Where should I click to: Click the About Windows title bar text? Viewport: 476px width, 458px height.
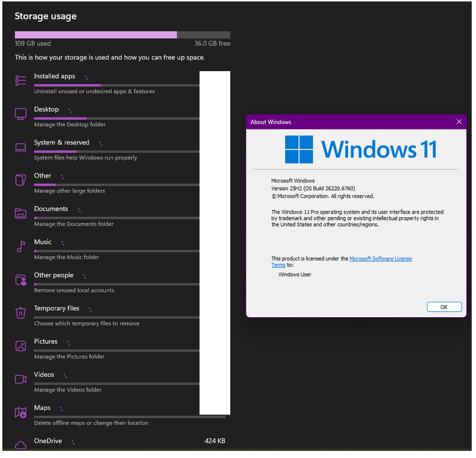(x=271, y=123)
